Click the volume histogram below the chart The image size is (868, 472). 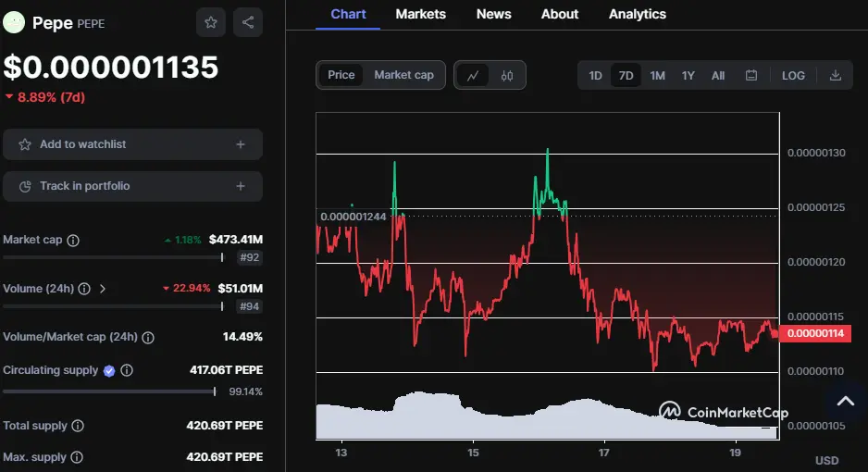click(x=547, y=416)
